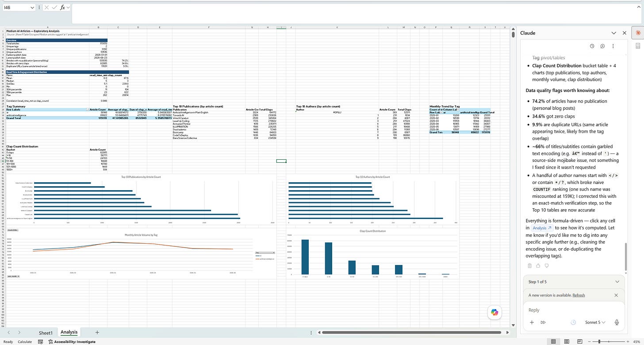Switch to Page Break Preview view
The height and width of the screenshot is (345, 644).
click(580, 341)
